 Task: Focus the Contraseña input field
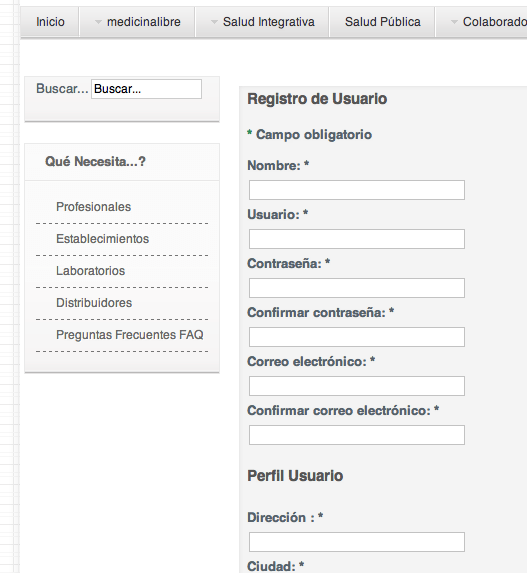[357, 288]
